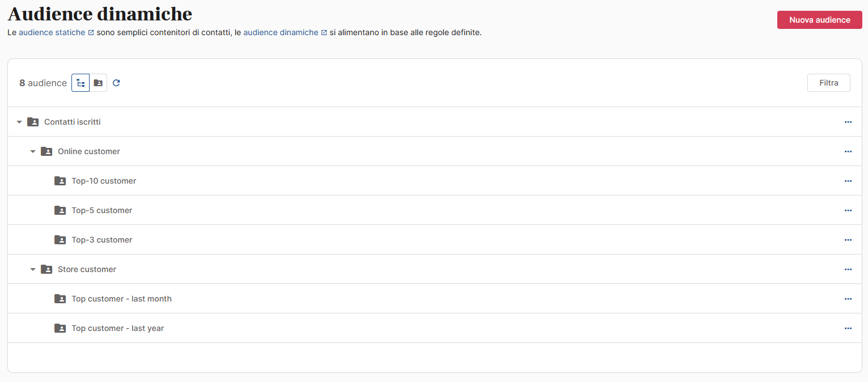Select the Top-5 customer audience
Screen dimensions: 868x382
click(x=102, y=210)
